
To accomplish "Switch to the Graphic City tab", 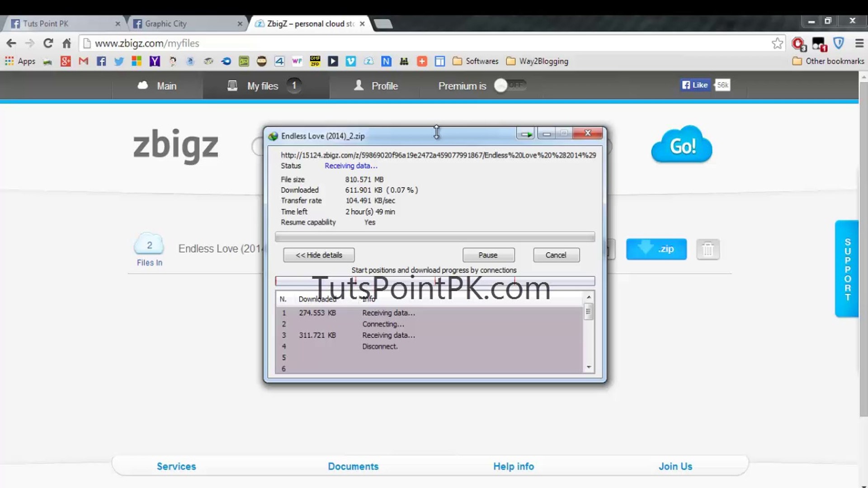I will click(x=188, y=23).
